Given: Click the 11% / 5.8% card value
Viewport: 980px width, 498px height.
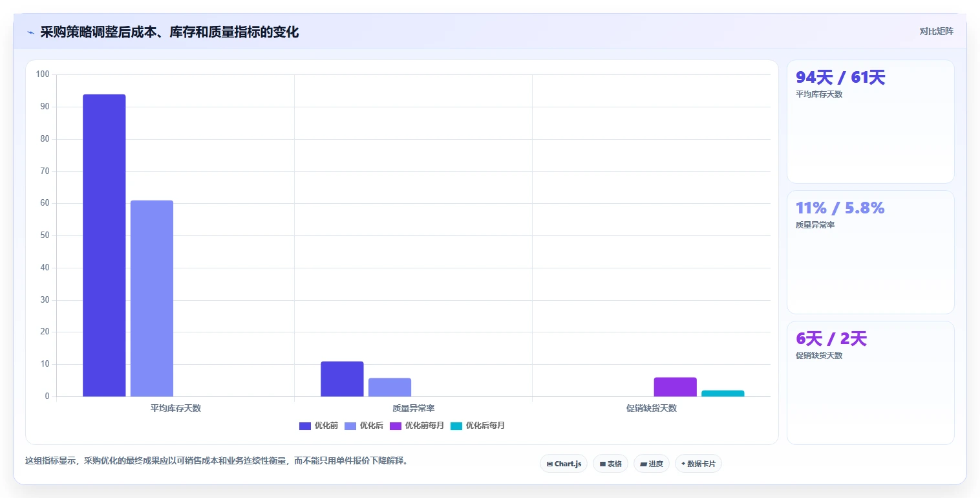Looking at the screenshot, I should pyautogui.click(x=840, y=208).
